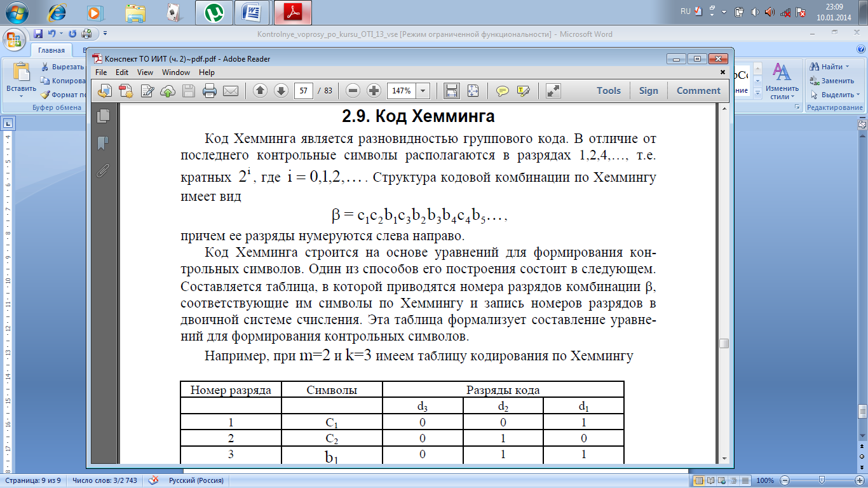Viewport: 868px width, 488px height.
Task: Go to previous page with up arrow
Action: pyautogui.click(x=260, y=91)
